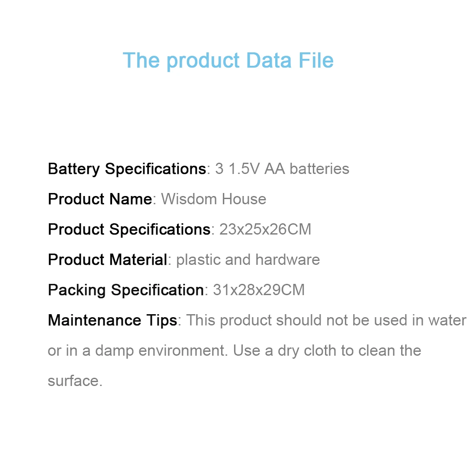Click the words "damp environment"

(161, 351)
